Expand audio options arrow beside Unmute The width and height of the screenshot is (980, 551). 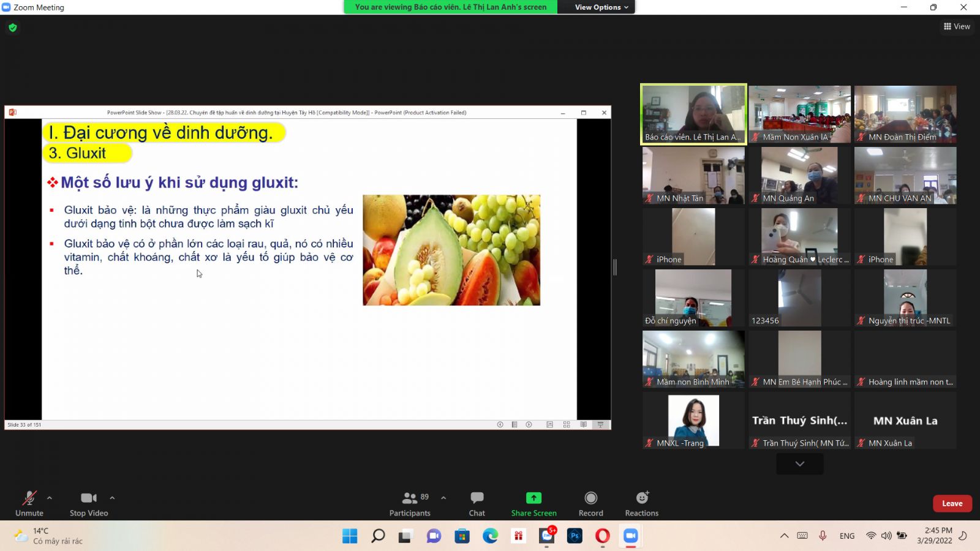[50, 498]
